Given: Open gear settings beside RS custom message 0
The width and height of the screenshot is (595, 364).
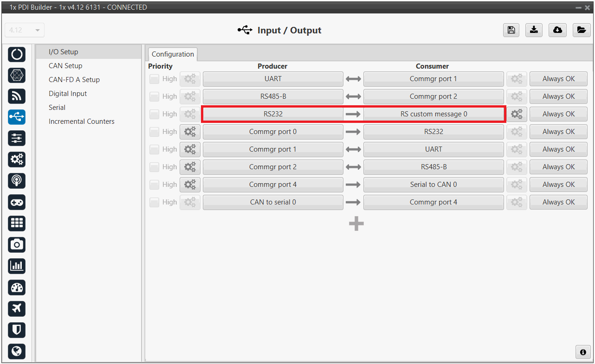Looking at the screenshot, I should [517, 114].
